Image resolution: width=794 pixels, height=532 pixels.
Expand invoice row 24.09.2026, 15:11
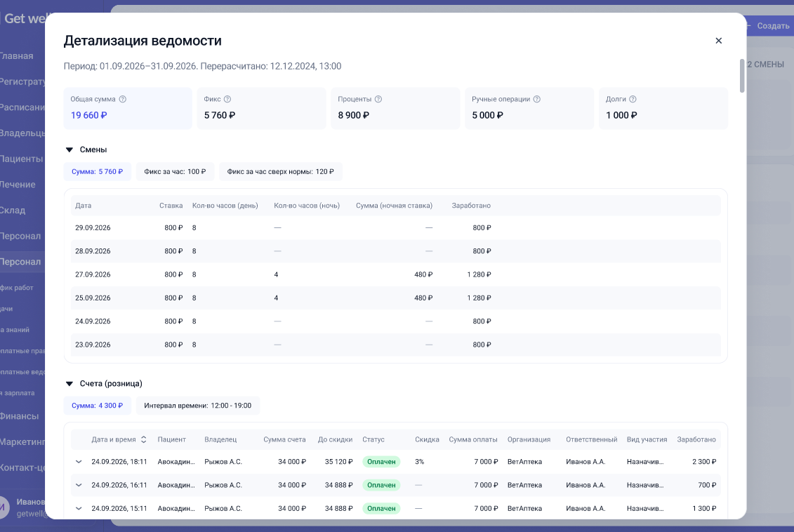79,508
